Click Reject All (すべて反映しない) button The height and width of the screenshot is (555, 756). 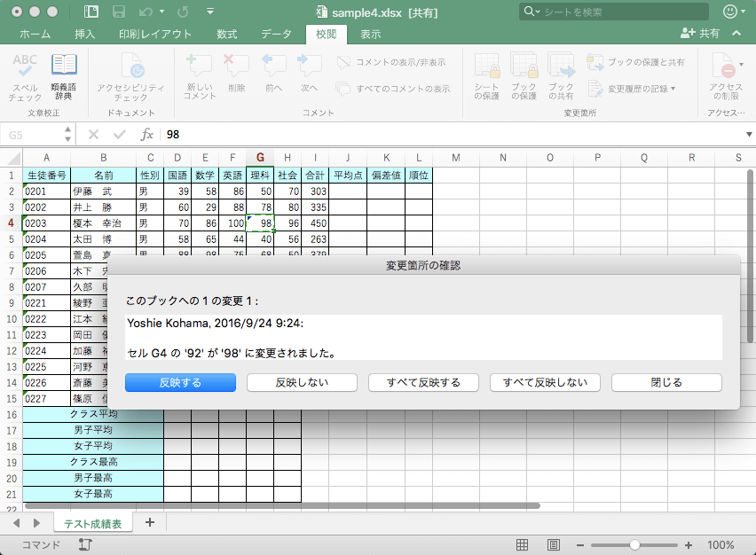(545, 382)
